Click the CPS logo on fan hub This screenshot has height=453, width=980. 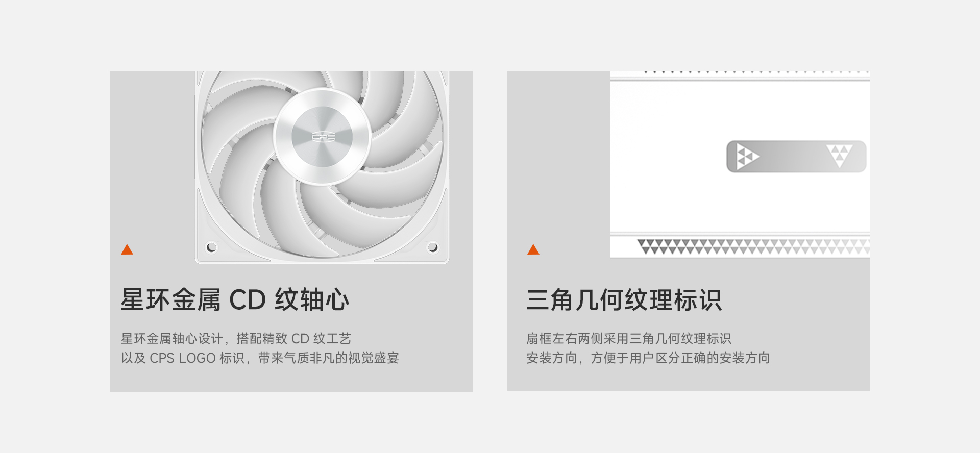(x=324, y=137)
